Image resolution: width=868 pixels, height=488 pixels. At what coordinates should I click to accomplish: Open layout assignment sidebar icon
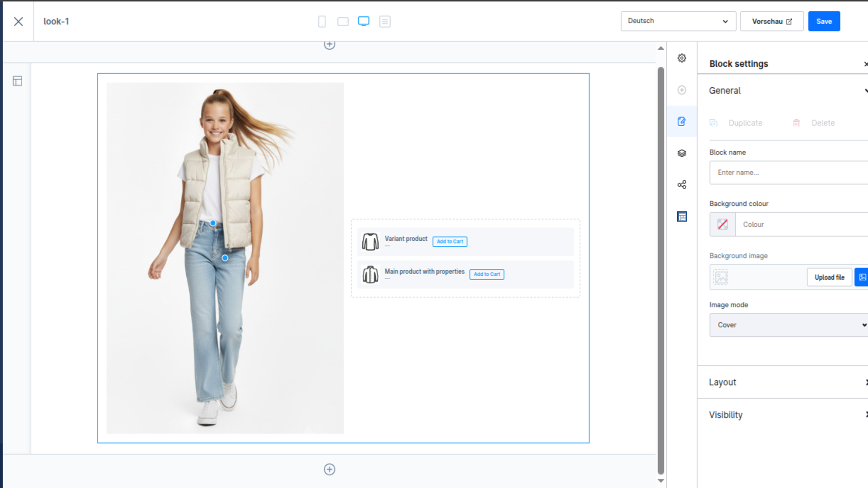[682, 217]
